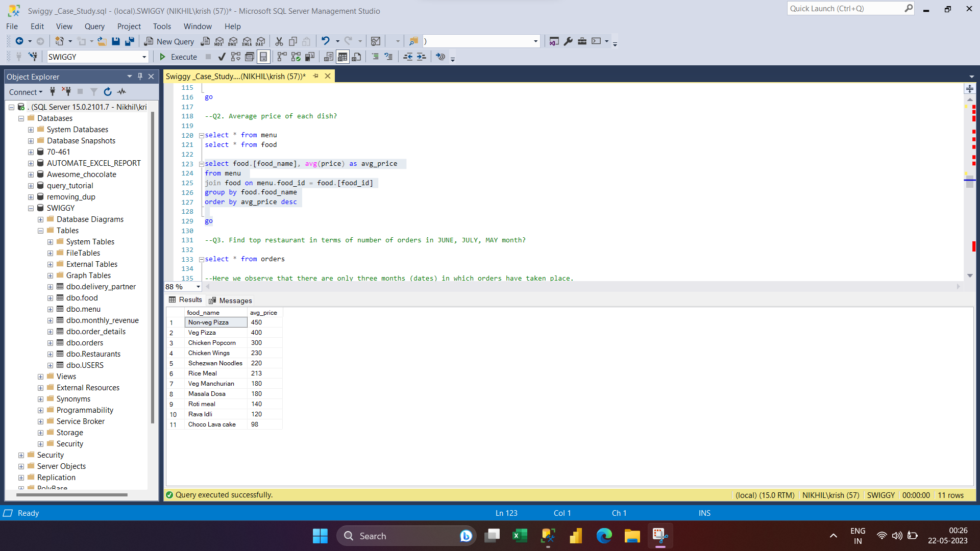Image resolution: width=980 pixels, height=551 pixels.
Task: Select Results to Text mode
Action: pyautogui.click(x=329, y=57)
